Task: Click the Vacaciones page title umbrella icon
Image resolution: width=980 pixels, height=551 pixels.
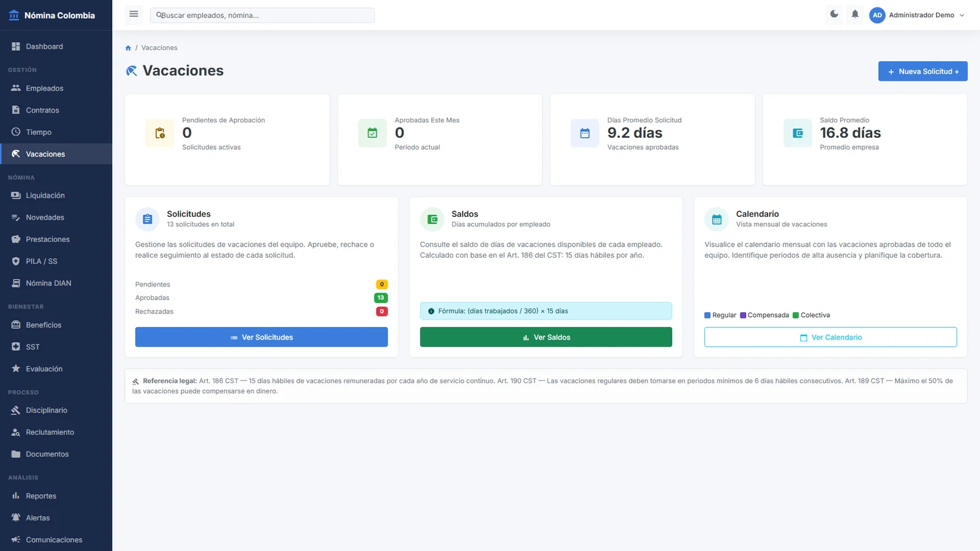Action: [x=132, y=71]
